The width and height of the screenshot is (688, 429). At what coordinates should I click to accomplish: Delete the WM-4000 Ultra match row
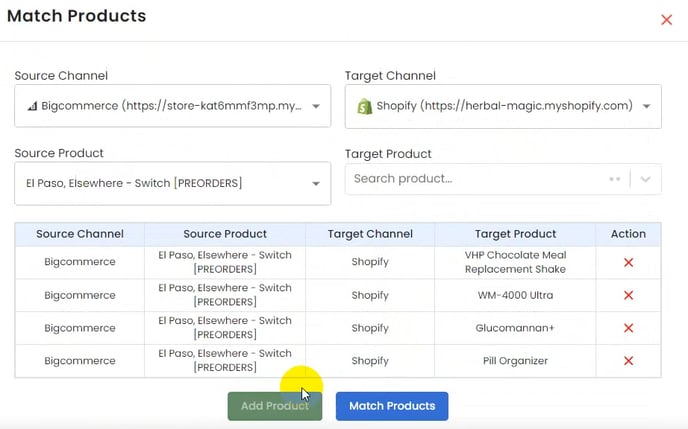tap(628, 295)
